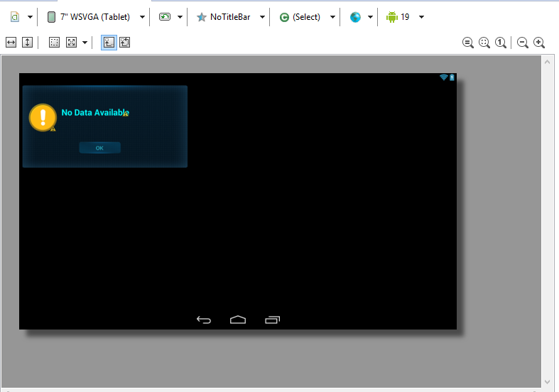Click the locale globe icon
The image size is (559, 392).
355,17
